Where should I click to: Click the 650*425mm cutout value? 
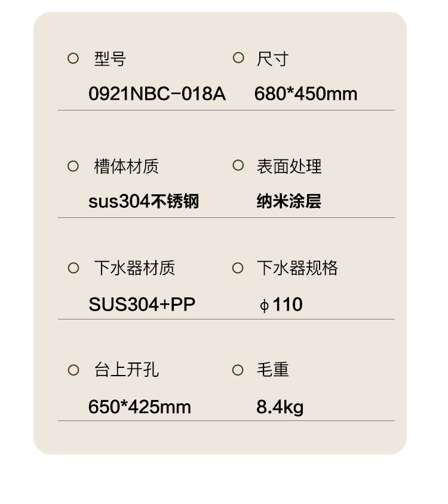(140, 407)
